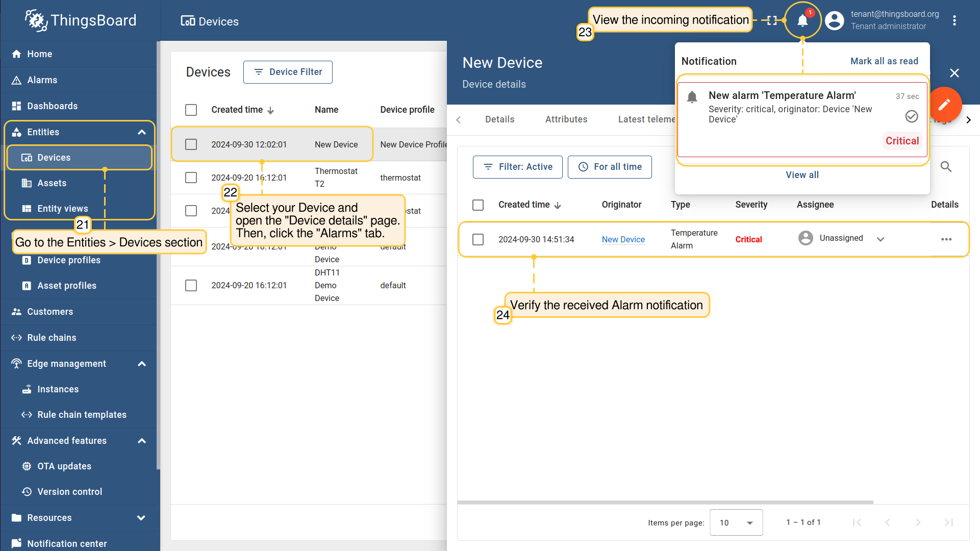980x551 pixels.
Task: Click the Mark all as read link
Action: [884, 61]
